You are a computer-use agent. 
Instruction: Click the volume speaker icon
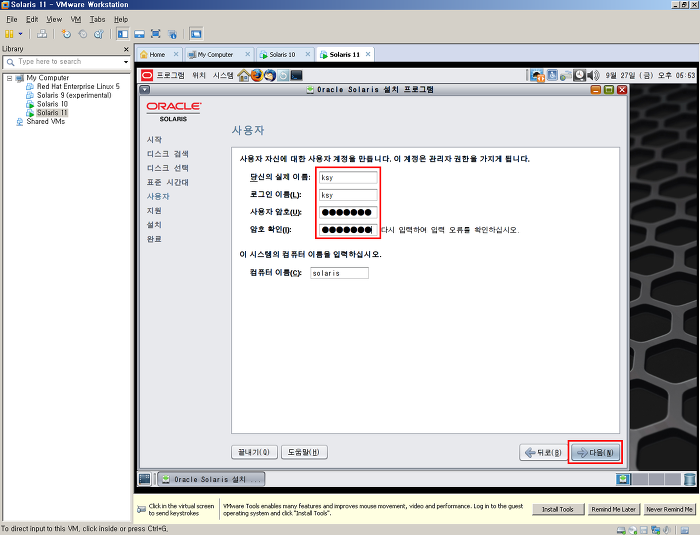click(593, 75)
